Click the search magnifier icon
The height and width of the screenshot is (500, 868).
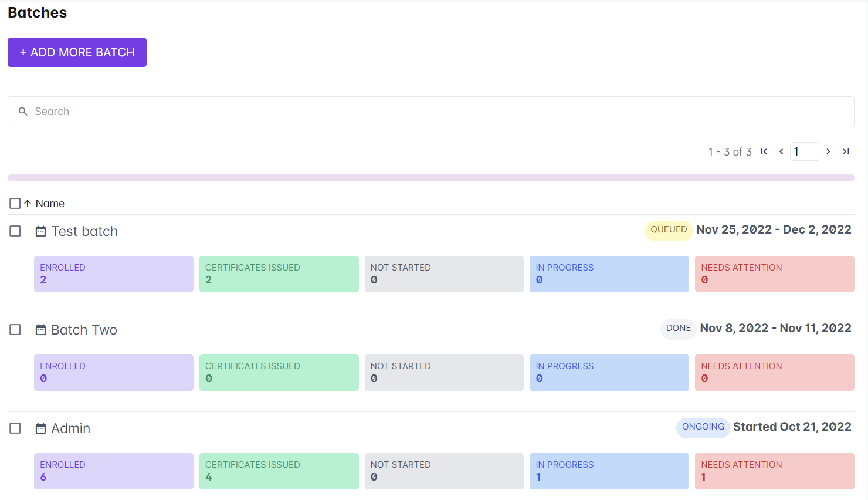[x=23, y=112]
